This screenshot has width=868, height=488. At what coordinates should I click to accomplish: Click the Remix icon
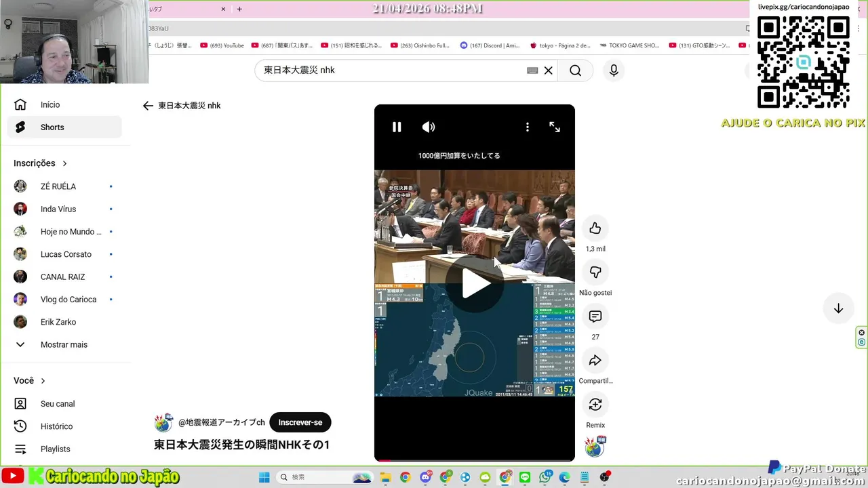point(595,405)
